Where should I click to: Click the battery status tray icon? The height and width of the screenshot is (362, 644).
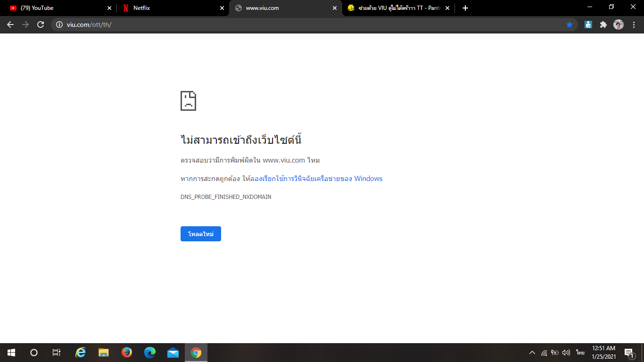click(555, 353)
